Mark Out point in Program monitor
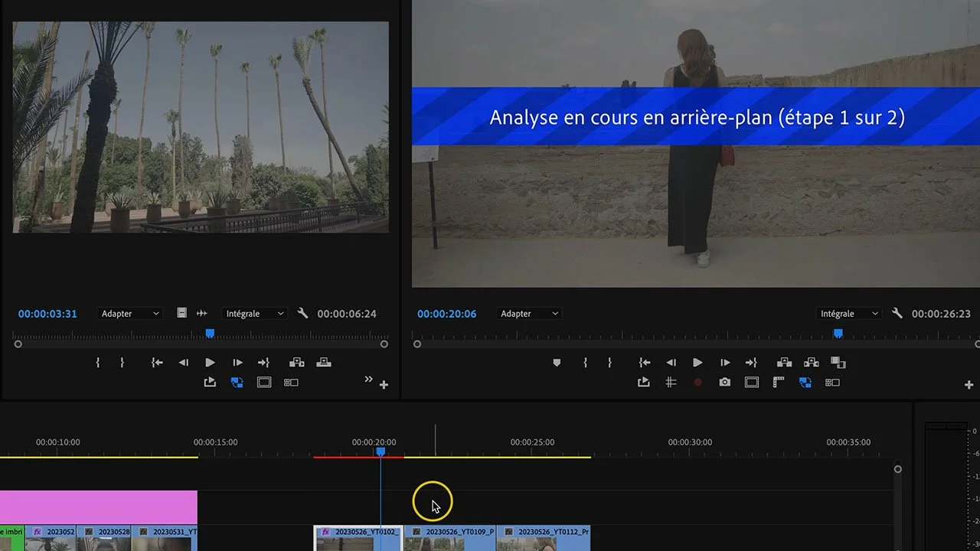The height and width of the screenshot is (551, 980). [x=609, y=363]
